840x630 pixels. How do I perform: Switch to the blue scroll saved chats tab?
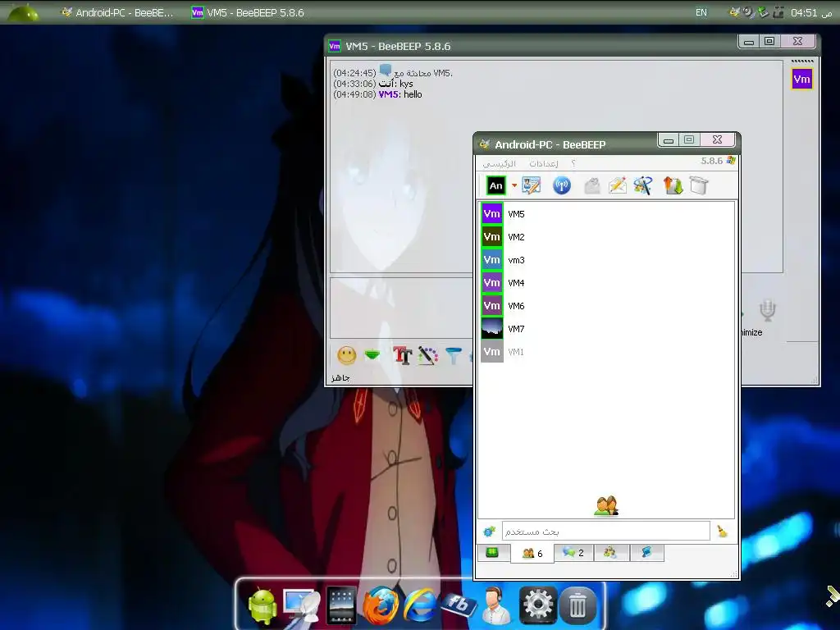pyautogui.click(x=646, y=552)
